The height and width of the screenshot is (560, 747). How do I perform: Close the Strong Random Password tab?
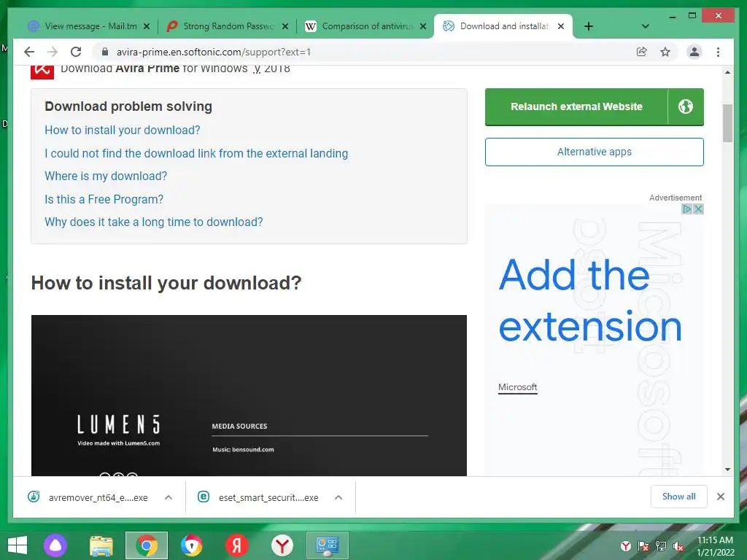click(x=285, y=26)
